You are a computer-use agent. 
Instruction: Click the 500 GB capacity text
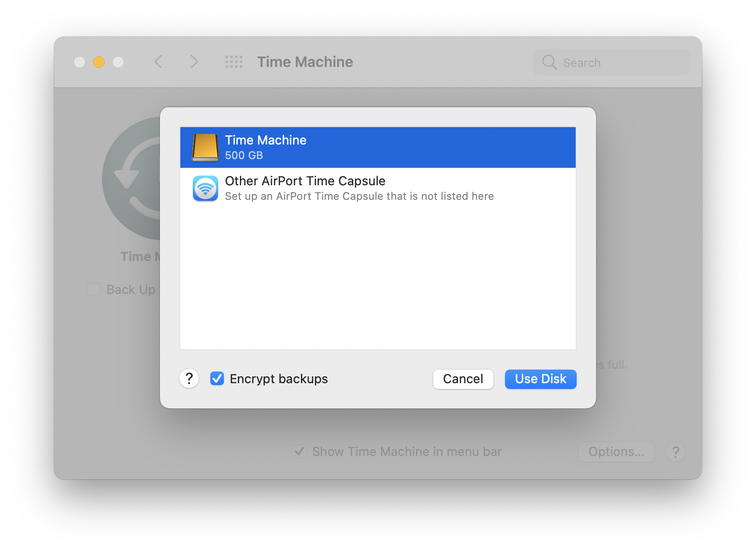(244, 155)
